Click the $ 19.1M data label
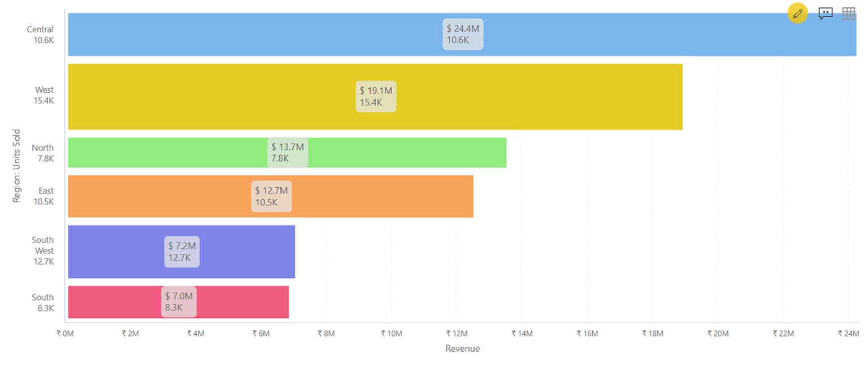Image resolution: width=868 pixels, height=367 pixels. tap(376, 96)
